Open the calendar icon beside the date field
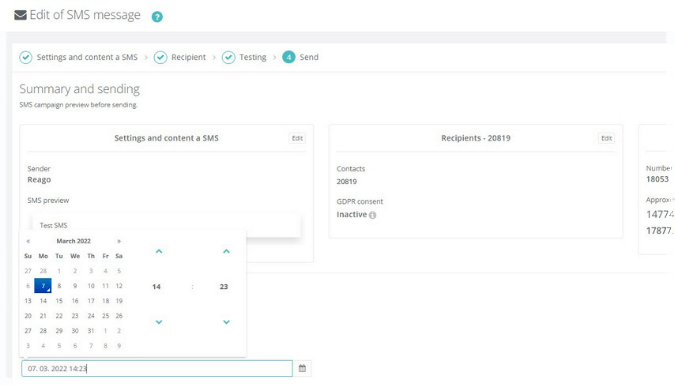This screenshot has height=385, width=675. pyautogui.click(x=302, y=368)
